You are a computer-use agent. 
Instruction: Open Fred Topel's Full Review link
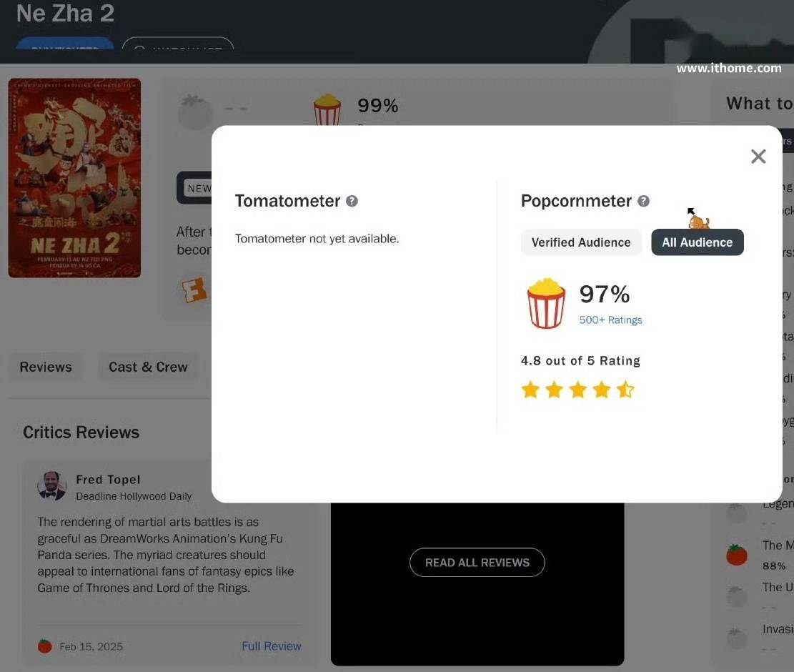pos(272,646)
